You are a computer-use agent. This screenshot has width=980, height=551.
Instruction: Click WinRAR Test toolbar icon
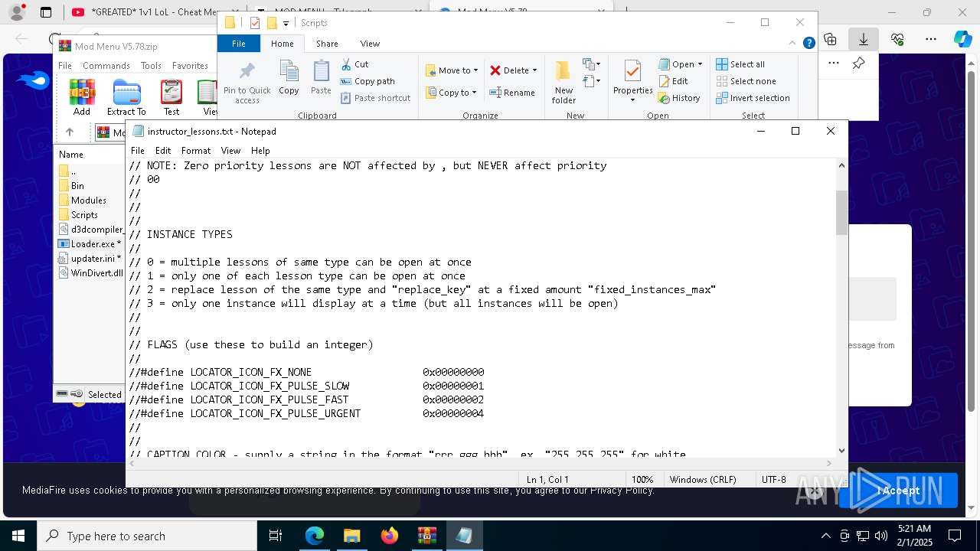click(x=171, y=97)
